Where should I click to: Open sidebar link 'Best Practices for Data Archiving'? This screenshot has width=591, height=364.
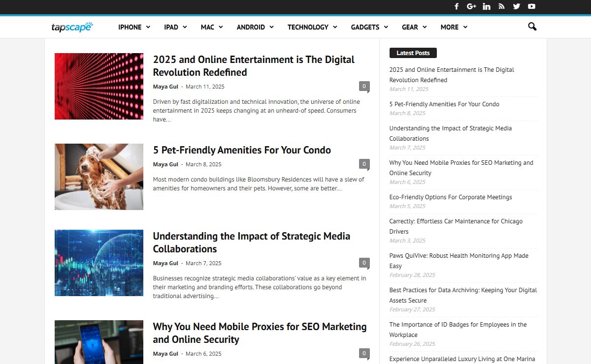click(463, 295)
